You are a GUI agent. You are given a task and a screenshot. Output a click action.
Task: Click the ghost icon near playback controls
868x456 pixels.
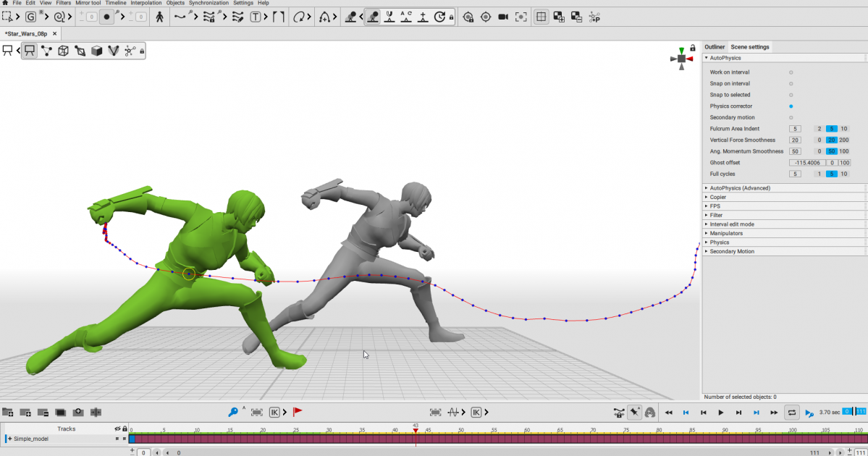(650, 412)
